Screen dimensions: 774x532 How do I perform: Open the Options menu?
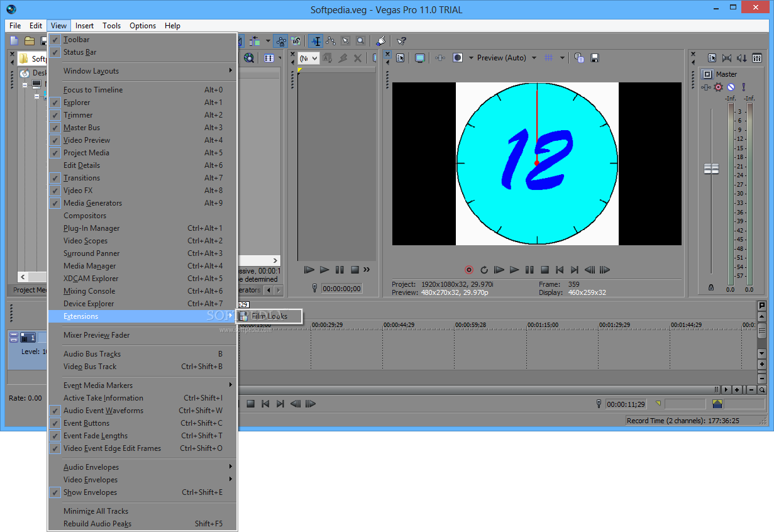[x=143, y=26]
